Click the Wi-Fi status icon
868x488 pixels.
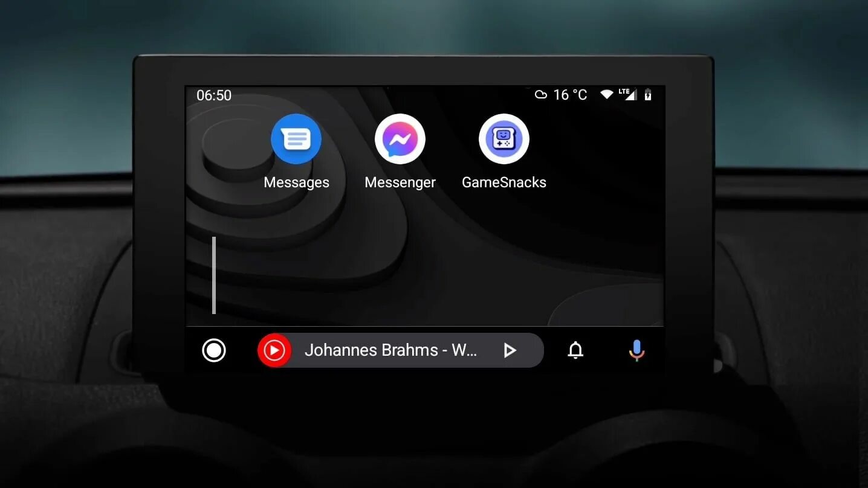(x=606, y=95)
